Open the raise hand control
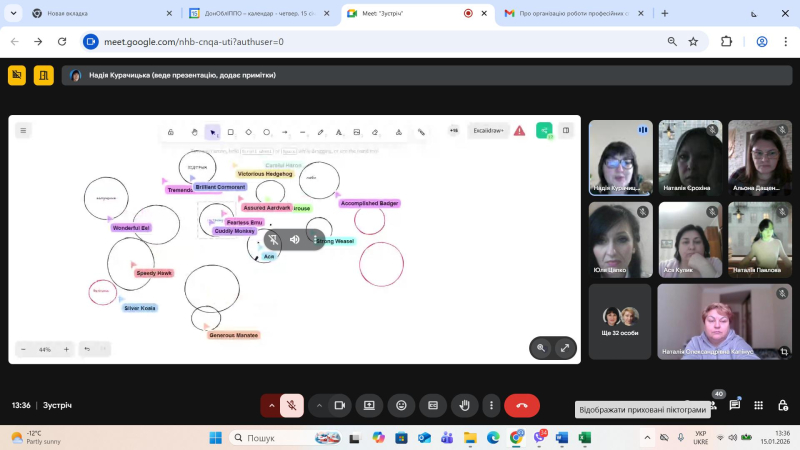Viewport: 800px width, 450px height. coord(464,405)
